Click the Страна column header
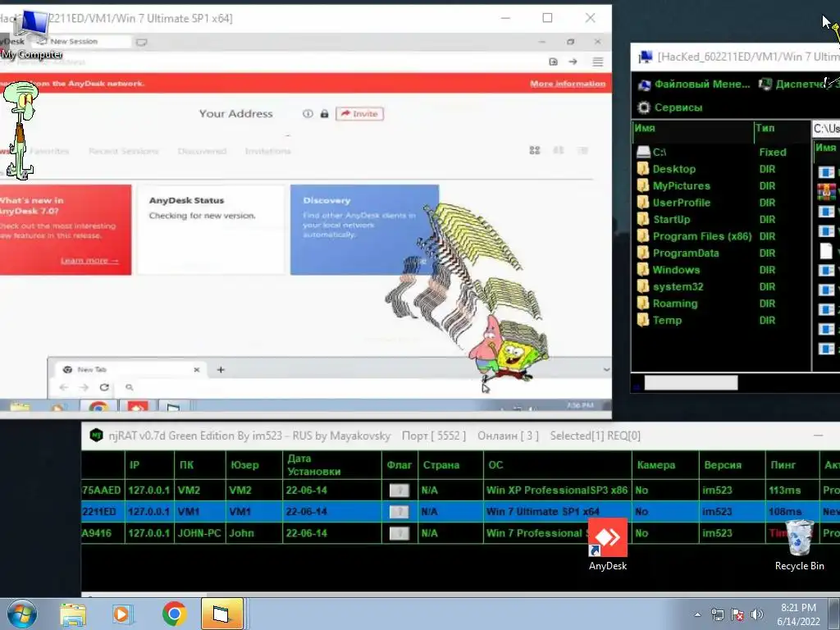 [450, 465]
